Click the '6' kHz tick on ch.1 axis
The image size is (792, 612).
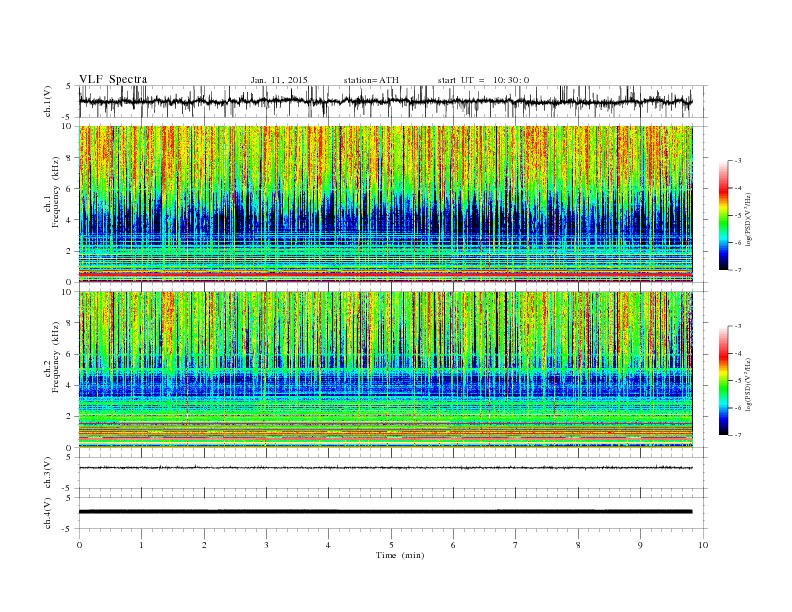pyautogui.click(x=69, y=189)
